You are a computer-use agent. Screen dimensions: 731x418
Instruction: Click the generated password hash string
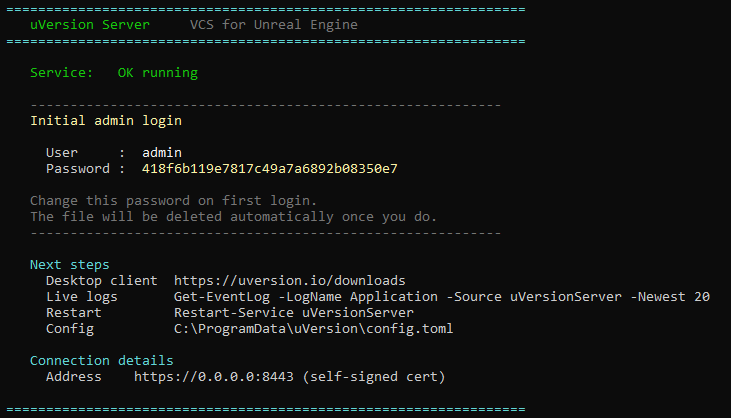pyautogui.click(x=269, y=169)
